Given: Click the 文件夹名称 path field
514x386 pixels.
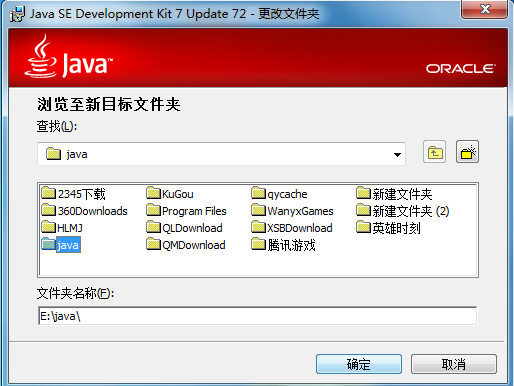Looking at the screenshot, I should click(257, 316).
